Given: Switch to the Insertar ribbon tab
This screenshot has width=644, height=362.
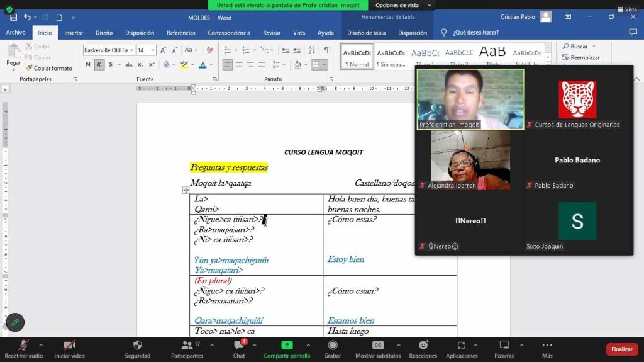Looking at the screenshot, I should tap(74, 33).
